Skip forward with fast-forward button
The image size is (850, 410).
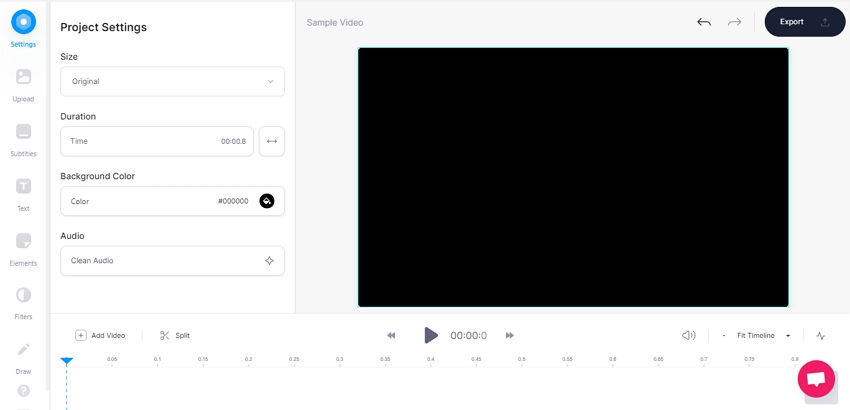point(510,336)
